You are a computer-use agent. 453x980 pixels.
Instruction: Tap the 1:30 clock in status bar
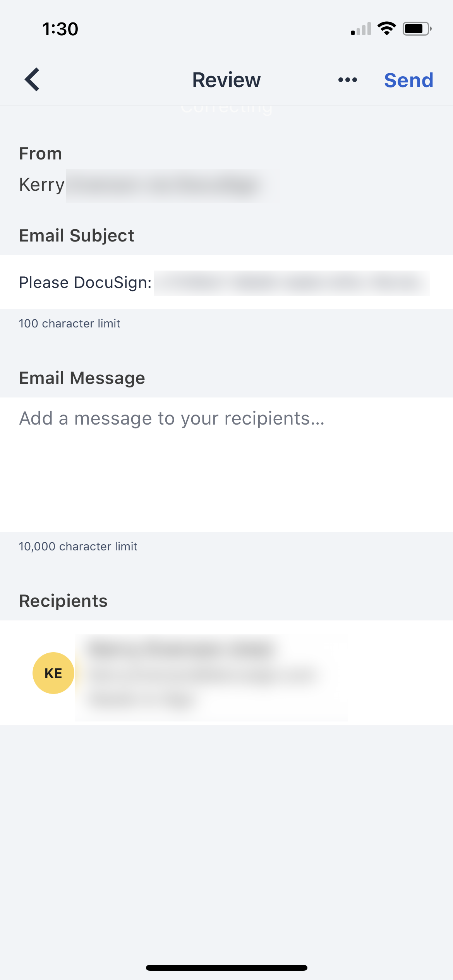coord(60,29)
